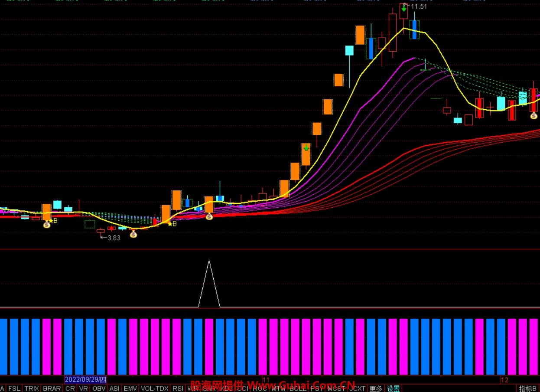Open the 设置 settings button

[x=394, y=389]
